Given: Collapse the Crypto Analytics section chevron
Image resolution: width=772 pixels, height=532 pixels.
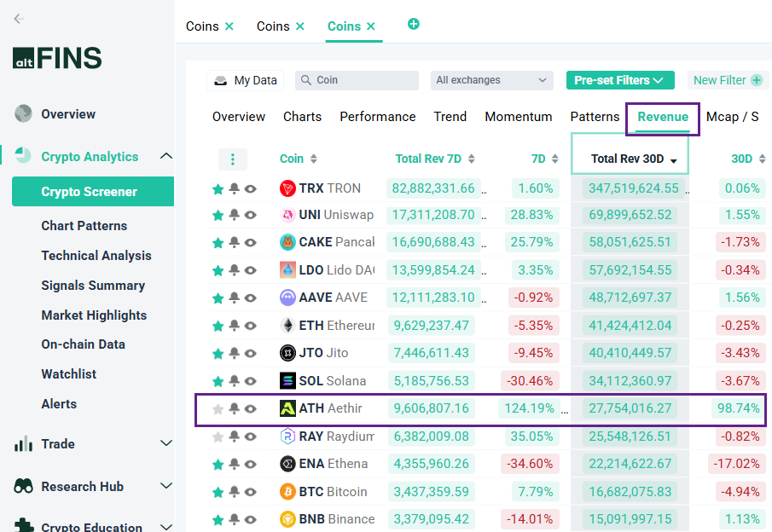Looking at the screenshot, I should point(166,156).
